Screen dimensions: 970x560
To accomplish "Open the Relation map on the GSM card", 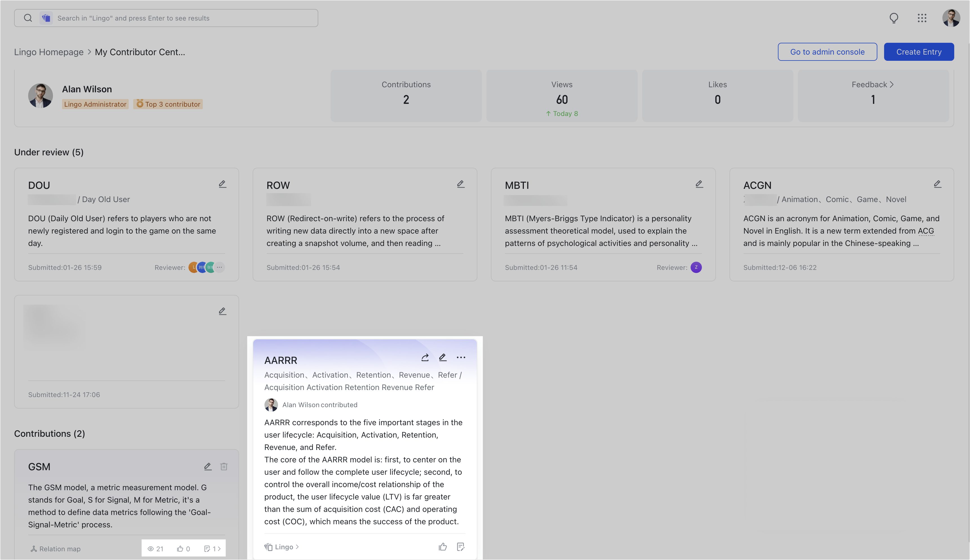I will [55, 549].
